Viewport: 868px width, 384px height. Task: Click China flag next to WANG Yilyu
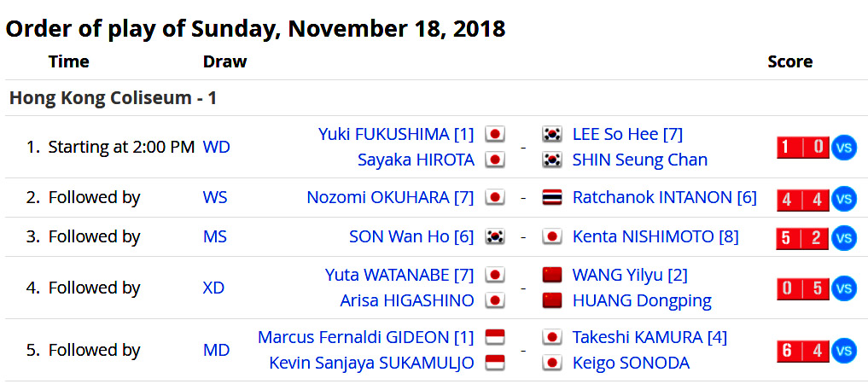tap(552, 275)
